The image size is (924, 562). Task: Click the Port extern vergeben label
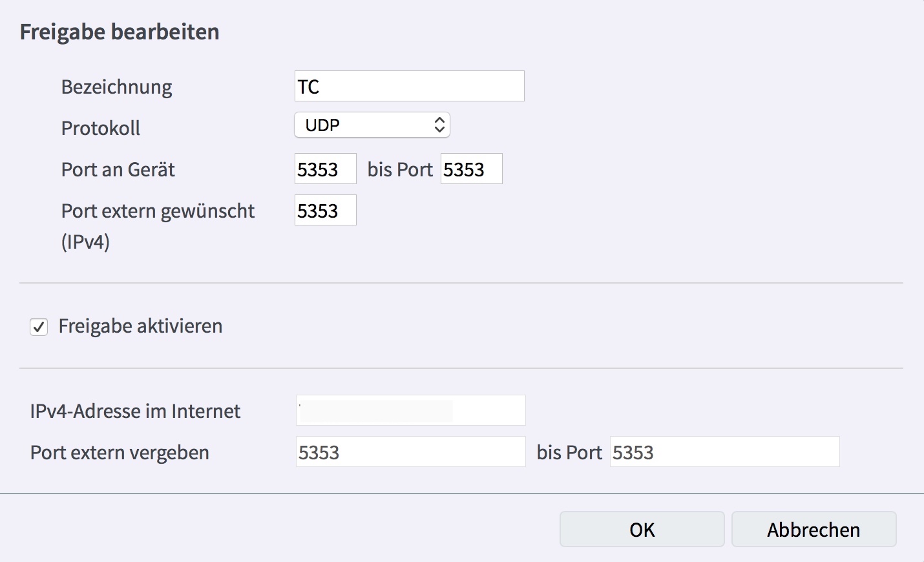[x=120, y=453]
